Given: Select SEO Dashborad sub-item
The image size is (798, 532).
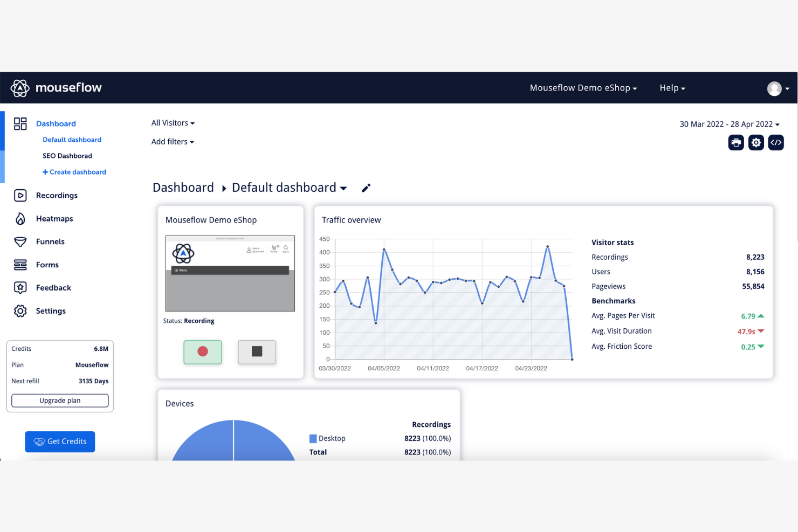Looking at the screenshot, I should (x=67, y=156).
